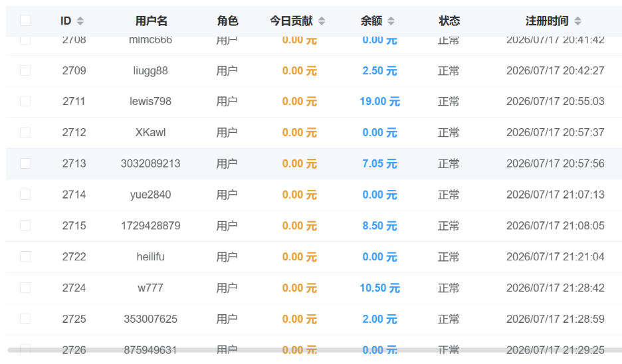
Task: Click balance 0.00 元 for XKawl
Action: coord(379,132)
